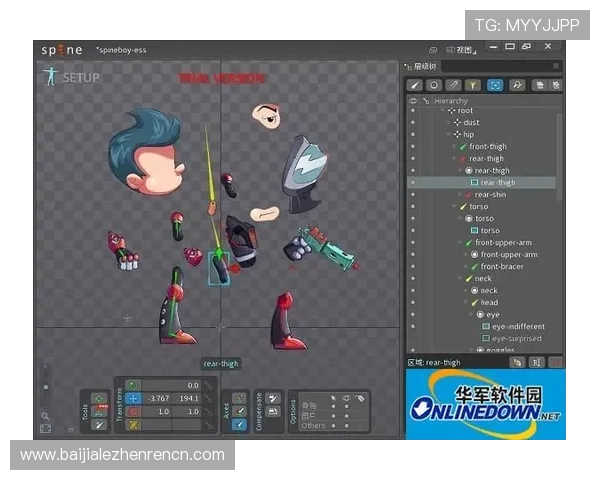Viewport: 600px width, 480px height.
Task: Click the fit-to-screen icon below zoom slider
Action: (46, 428)
